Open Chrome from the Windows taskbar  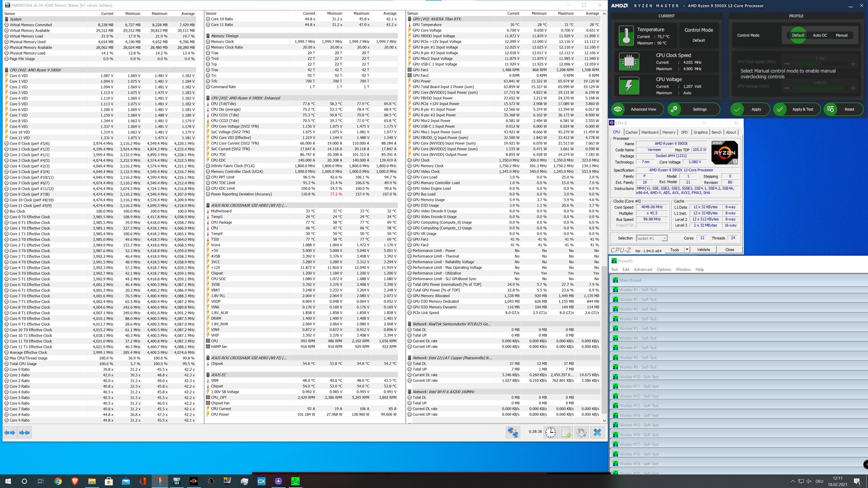pos(58,481)
